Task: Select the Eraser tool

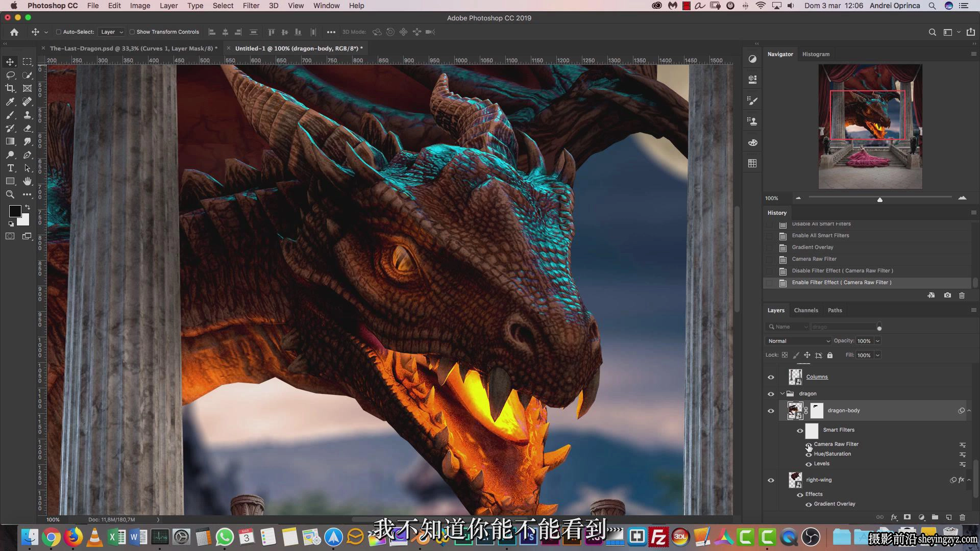Action: point(28,128)
